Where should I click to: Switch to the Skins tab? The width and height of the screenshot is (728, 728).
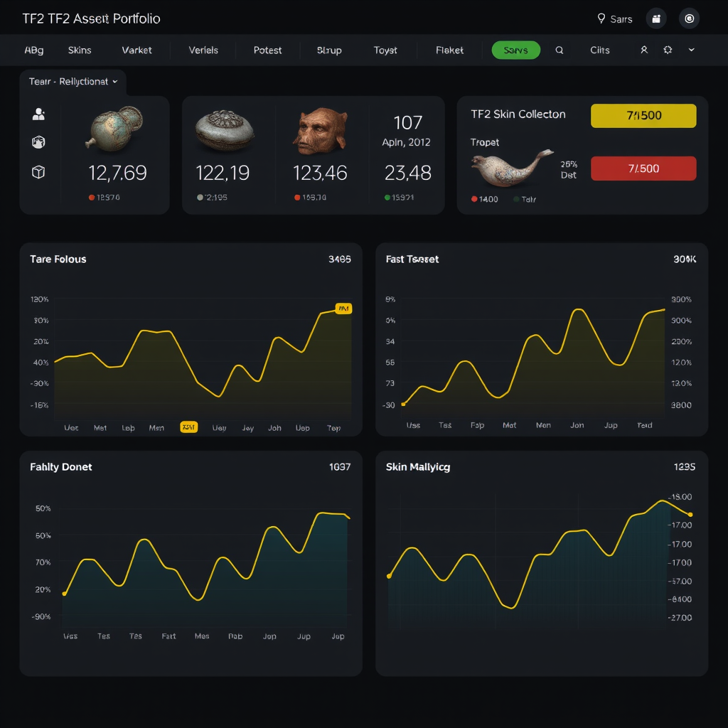[x=80, y=50]
